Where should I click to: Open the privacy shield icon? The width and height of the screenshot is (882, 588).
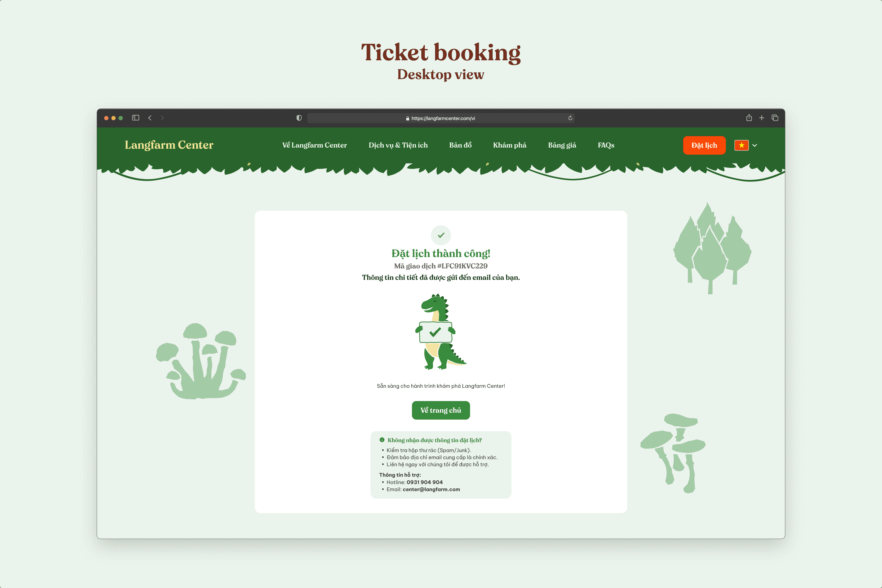299,118
